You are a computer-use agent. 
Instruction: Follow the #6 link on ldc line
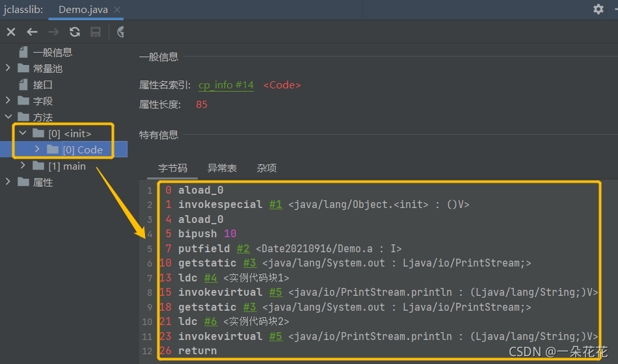tap(211, 322)
